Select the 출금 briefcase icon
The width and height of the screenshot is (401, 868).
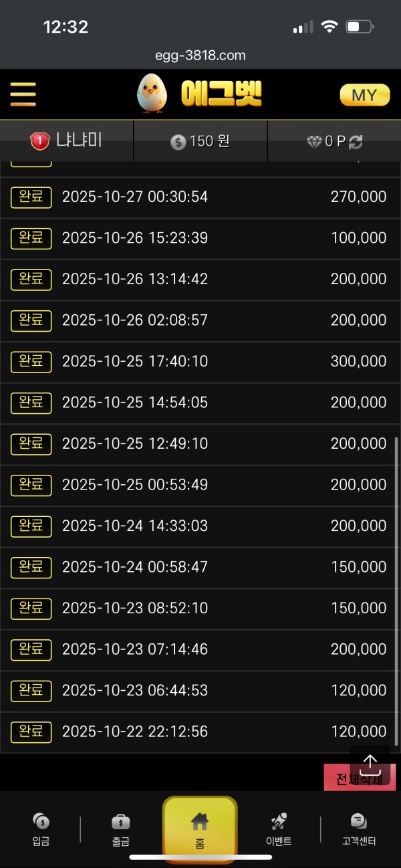pos(121,822)
